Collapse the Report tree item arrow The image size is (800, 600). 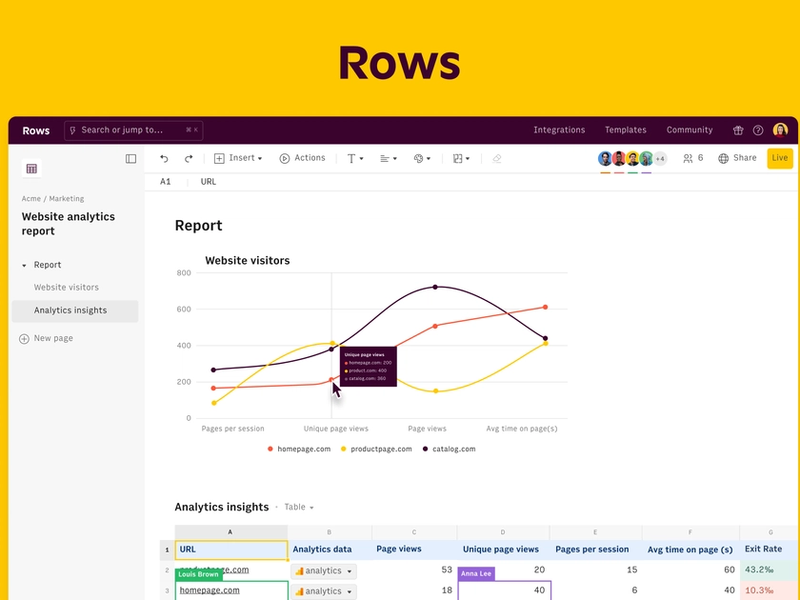pos(24,265)
